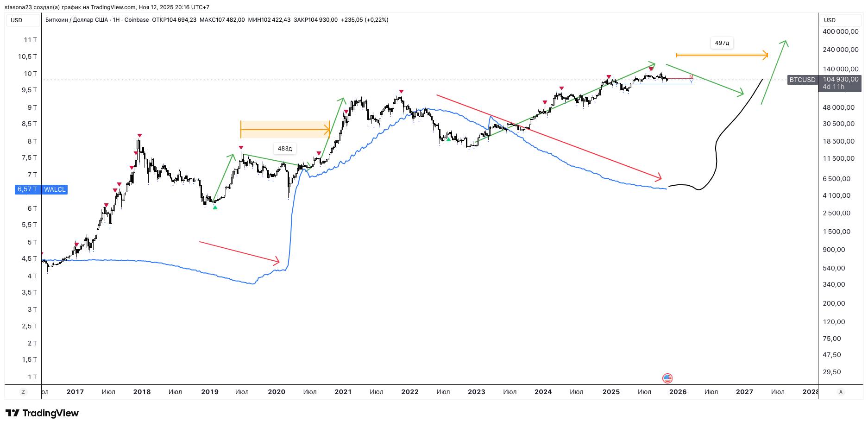This screenshot has width=868, height=427.
Task: Click the 497д duration label
Action: click(x=722, y=43)
